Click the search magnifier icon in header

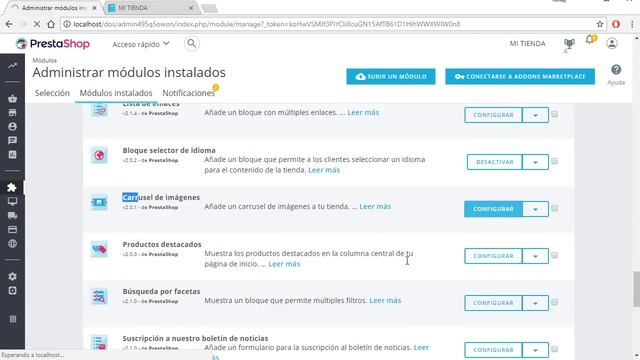coord(191,43)
